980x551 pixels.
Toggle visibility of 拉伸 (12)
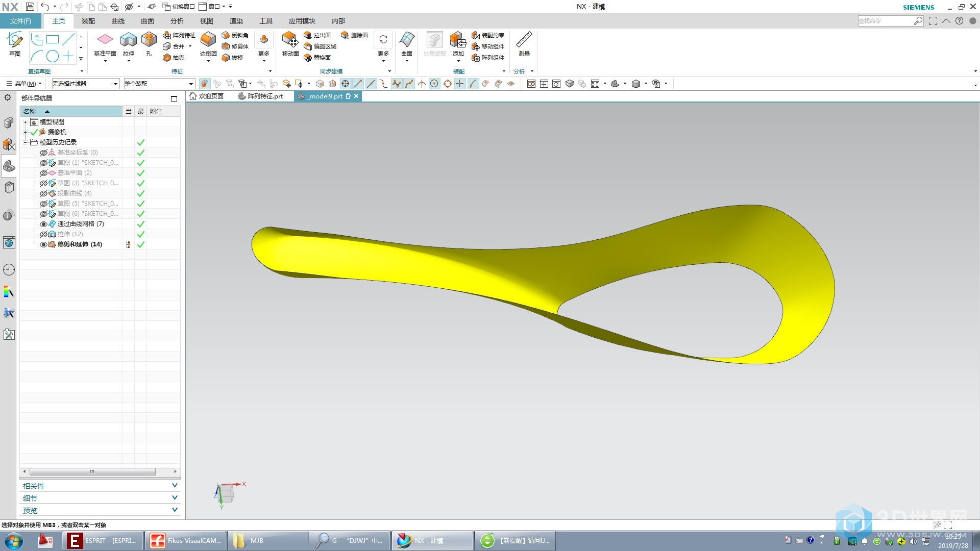[43, 234]
